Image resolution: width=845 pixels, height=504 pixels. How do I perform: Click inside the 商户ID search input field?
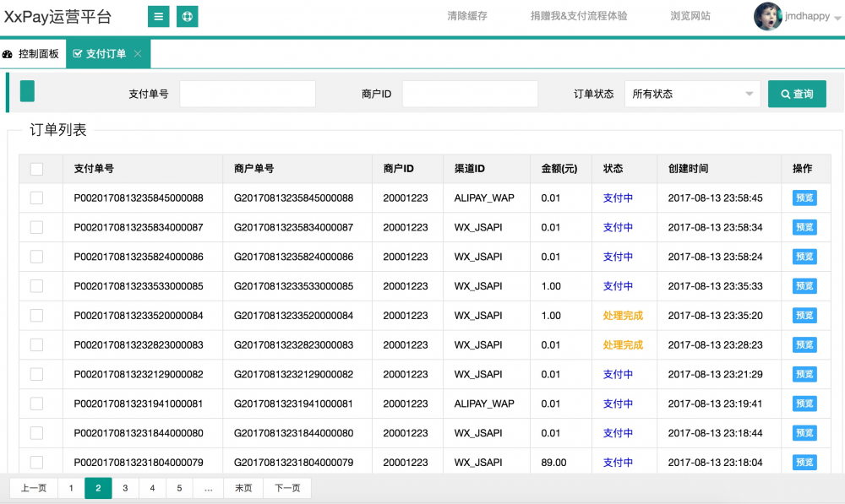tap(470, 94)
